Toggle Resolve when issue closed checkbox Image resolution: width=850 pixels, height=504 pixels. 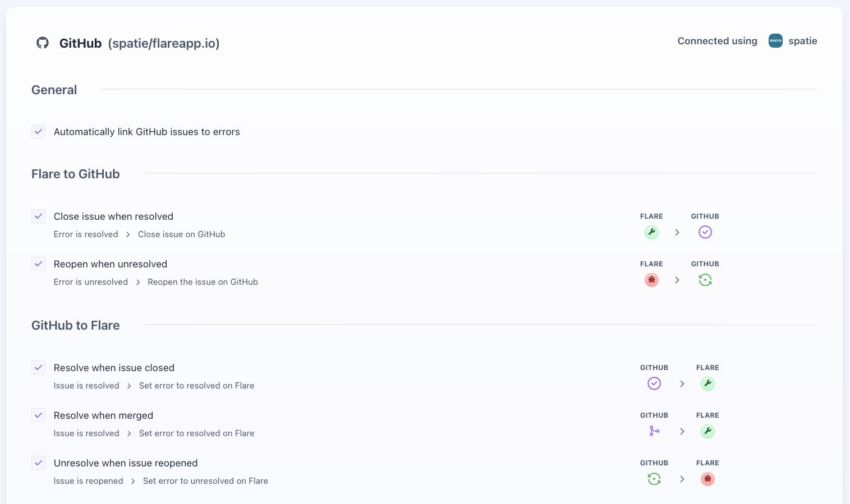point(39,368)
